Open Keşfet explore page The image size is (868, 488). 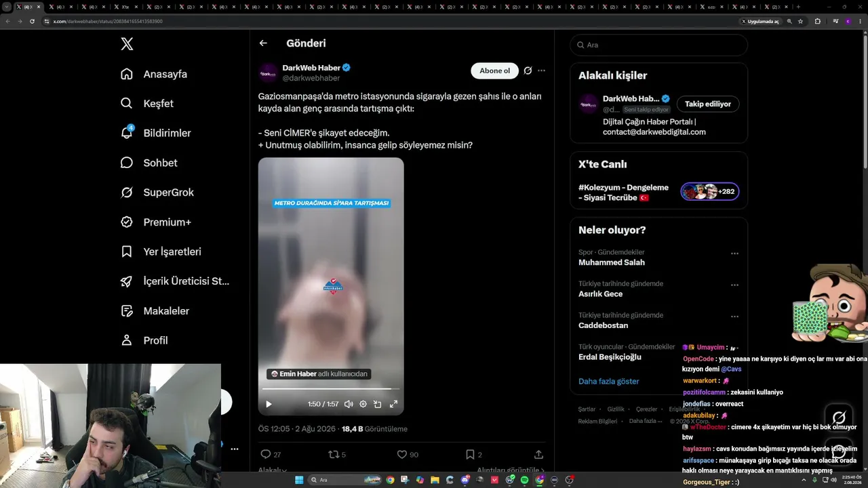(x=147, y=104)
